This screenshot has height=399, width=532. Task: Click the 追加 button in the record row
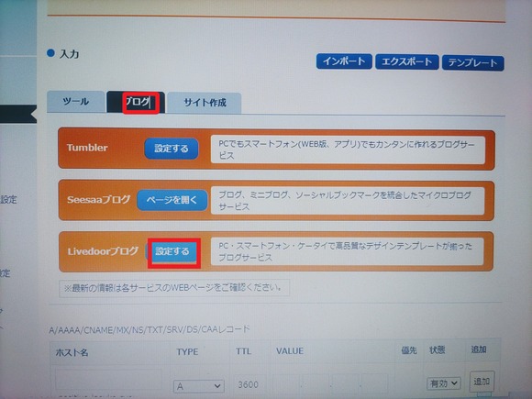482,382
